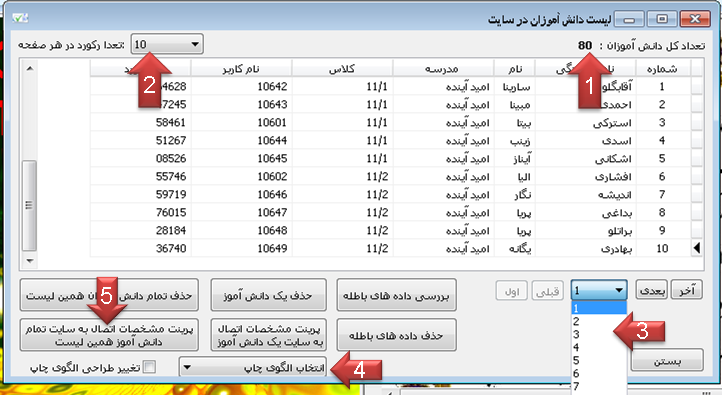Click the vertical scrollbar thumb of the table
The image size is (722, 395).
tap(29, 205)
